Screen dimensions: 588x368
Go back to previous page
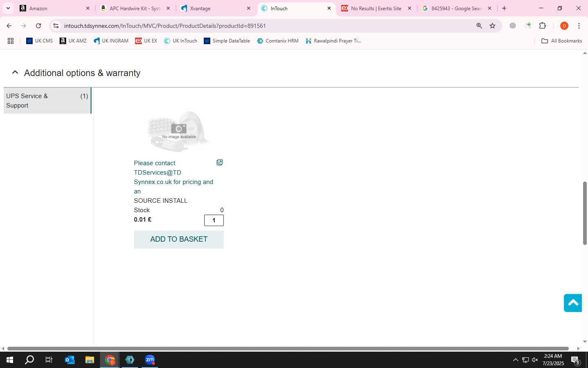9,26
